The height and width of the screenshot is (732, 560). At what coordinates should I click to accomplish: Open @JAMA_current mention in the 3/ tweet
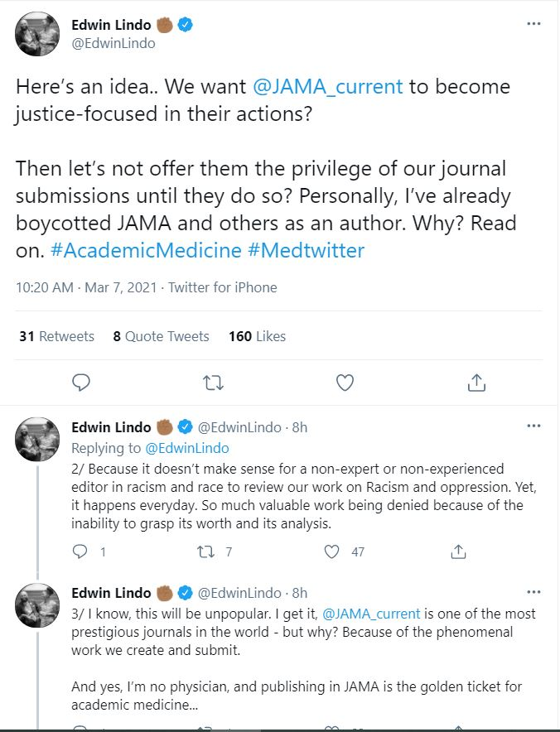[x=371, y=614]
